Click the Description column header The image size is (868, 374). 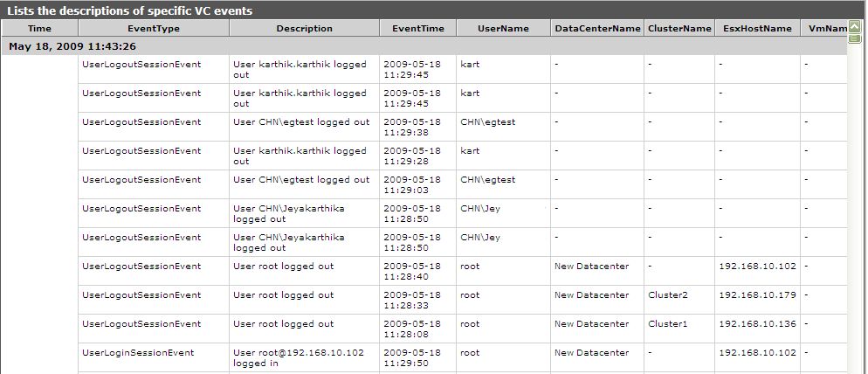[x=305, y=28]
